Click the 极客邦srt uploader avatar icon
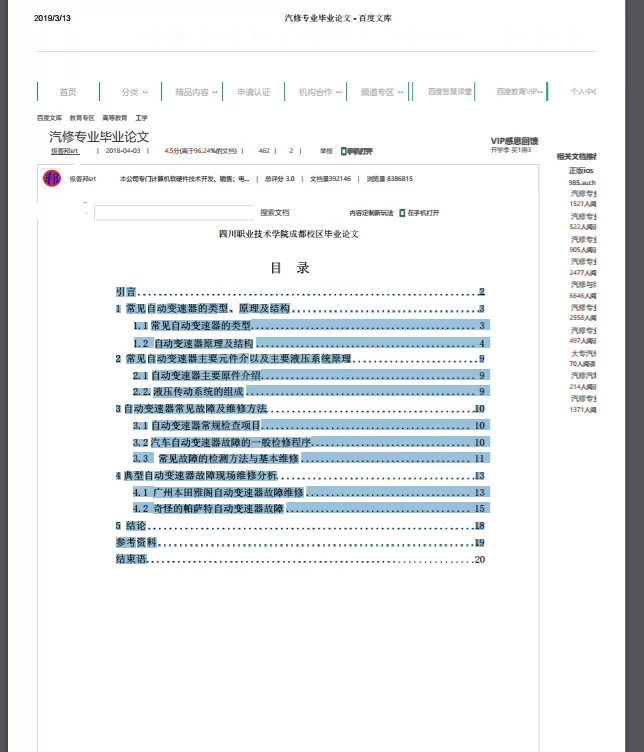Viewport: 644px width, 752px height. (x=52, y=178)
